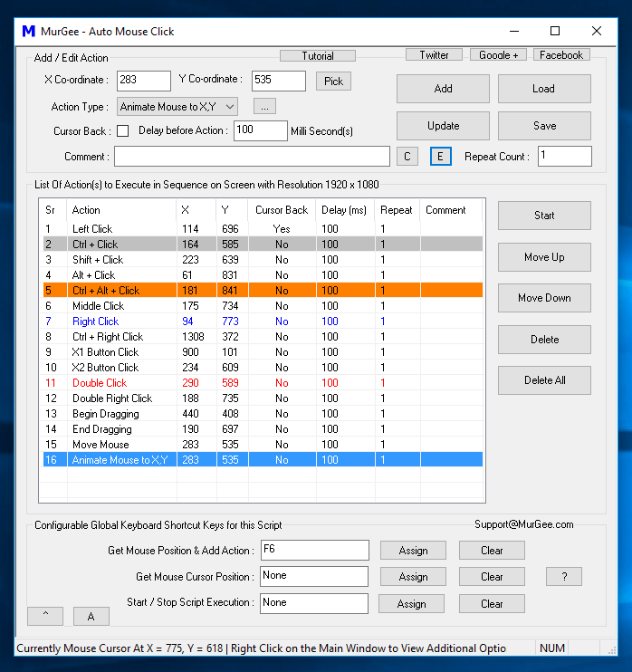Image resolution: width=632 pixels, height=672 pixels.
Task: Select the Begin Dragging row
Action: (263, 414)
